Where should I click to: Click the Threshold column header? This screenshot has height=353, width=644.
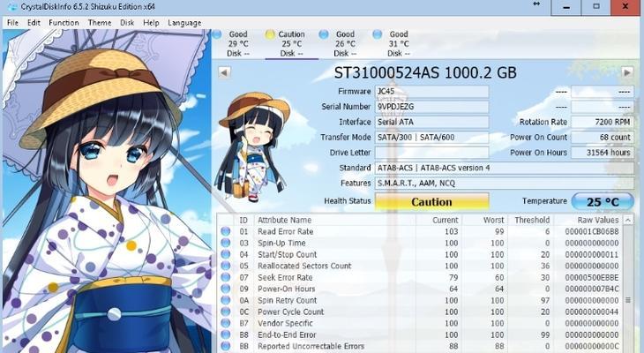pos(531,221)
